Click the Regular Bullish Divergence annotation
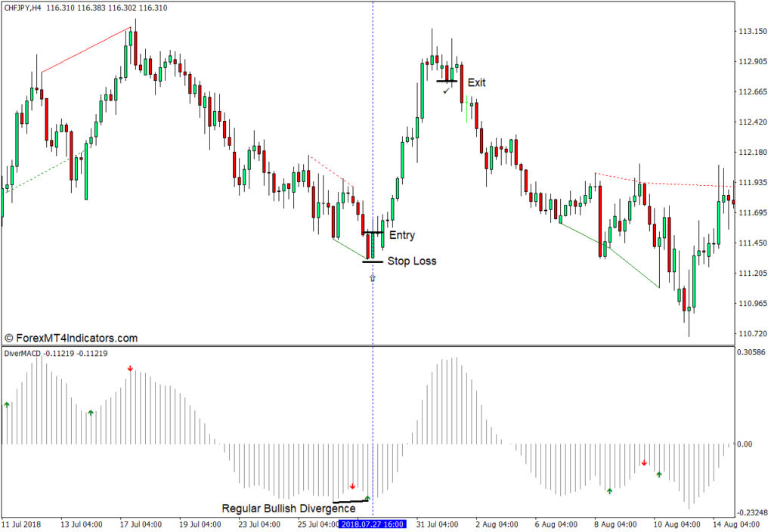Screen dimensions: 774x532 tap(288, 509)
